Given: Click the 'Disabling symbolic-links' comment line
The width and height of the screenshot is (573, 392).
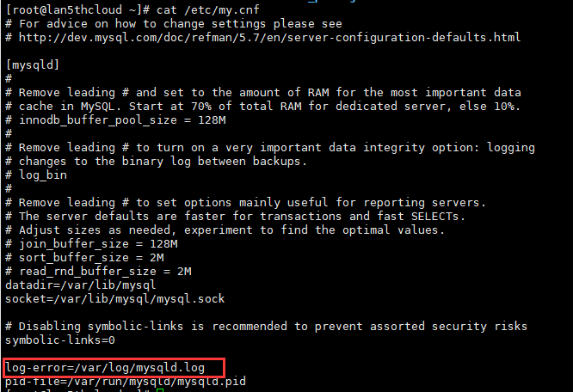Looking at the screenshot, I should 267,327.
